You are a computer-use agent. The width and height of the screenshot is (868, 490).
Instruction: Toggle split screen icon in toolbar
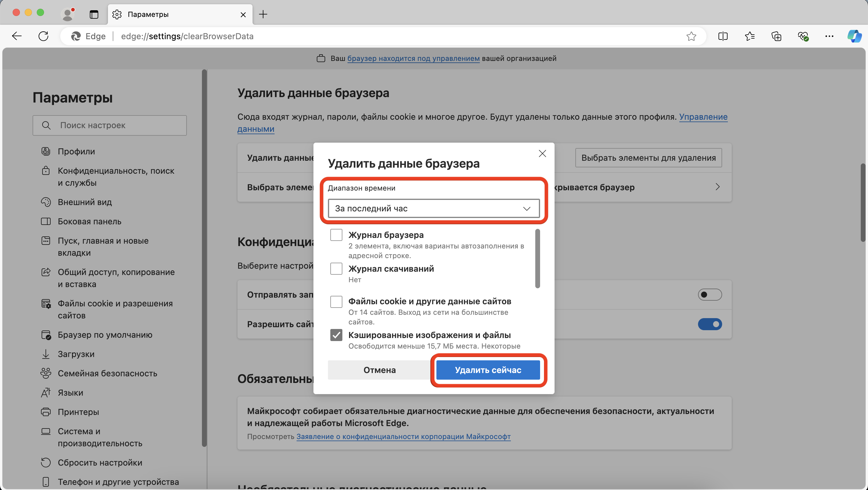(x=723, y=36)
